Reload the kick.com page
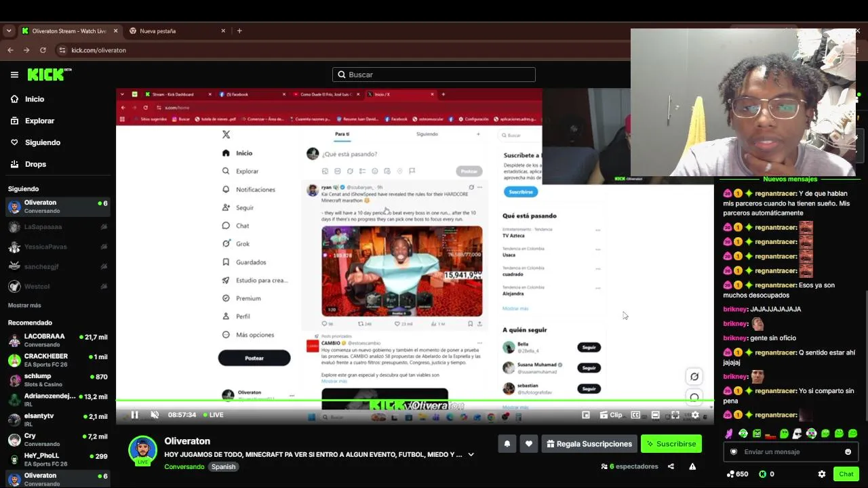The image size is (868, 488). point(43,50)
